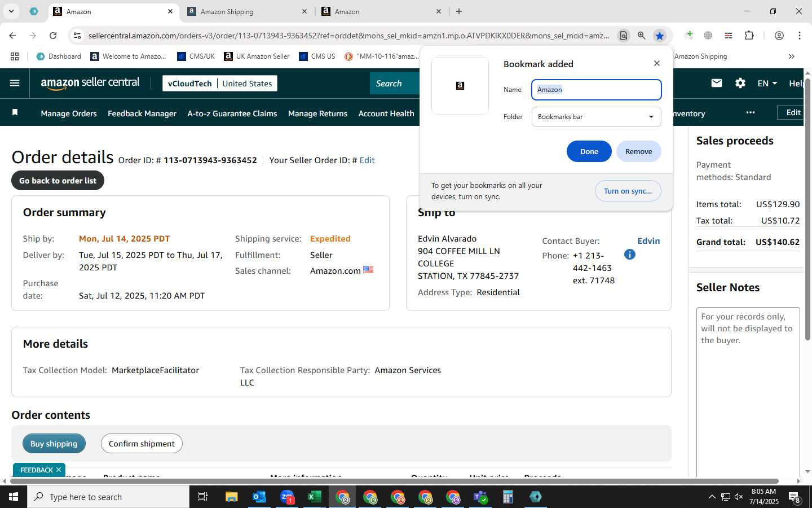Open the tab search dropdown arrow

11,11
